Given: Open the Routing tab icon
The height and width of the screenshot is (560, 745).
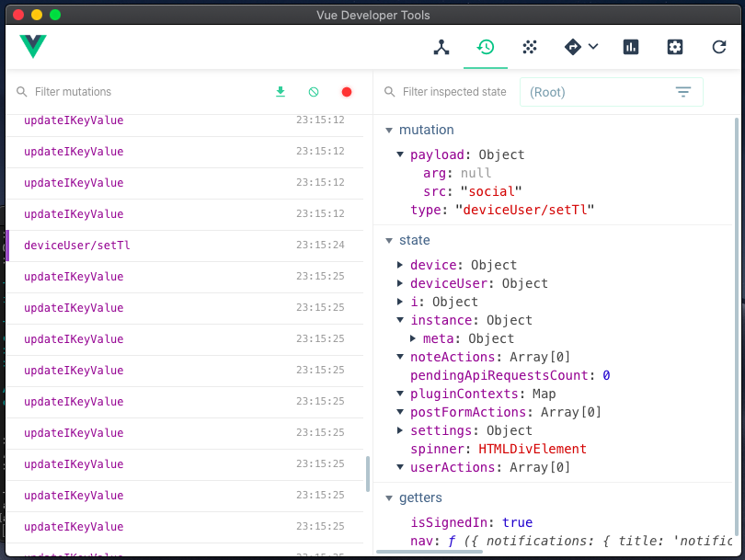Looking at the screenshot, I should coord(572,47).
